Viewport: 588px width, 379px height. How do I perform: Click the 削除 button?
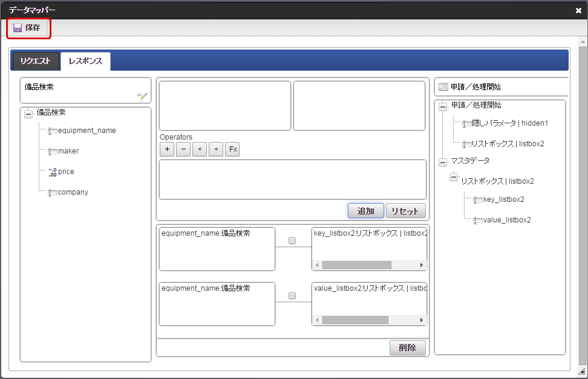pos(407,348)
